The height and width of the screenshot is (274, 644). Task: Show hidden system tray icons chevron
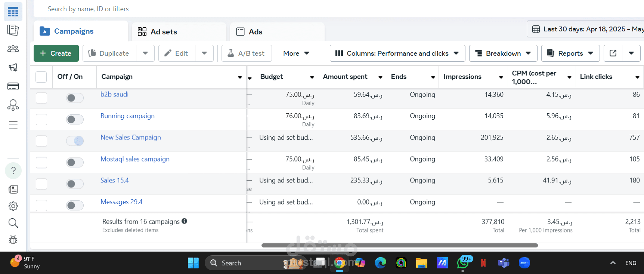[613, 263]
